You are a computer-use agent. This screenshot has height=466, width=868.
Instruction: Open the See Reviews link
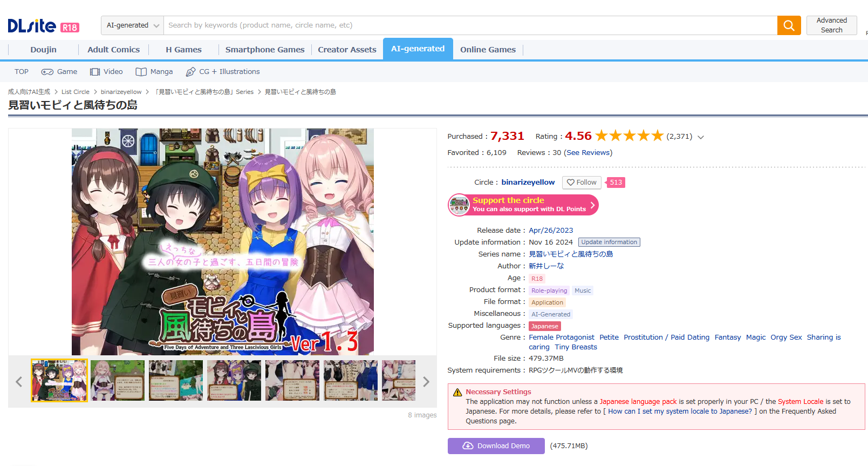[x=588, y=153]
